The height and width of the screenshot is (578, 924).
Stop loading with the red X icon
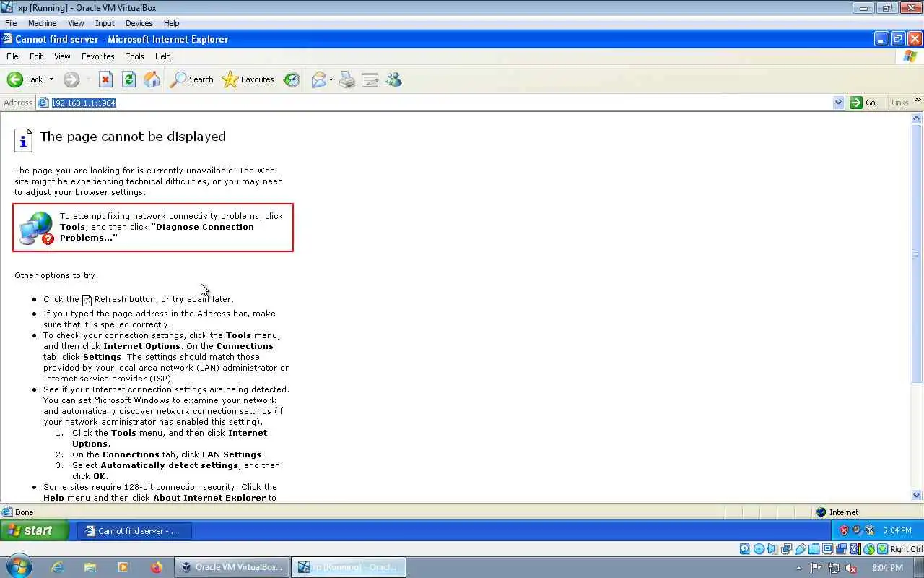coord(105,79)
